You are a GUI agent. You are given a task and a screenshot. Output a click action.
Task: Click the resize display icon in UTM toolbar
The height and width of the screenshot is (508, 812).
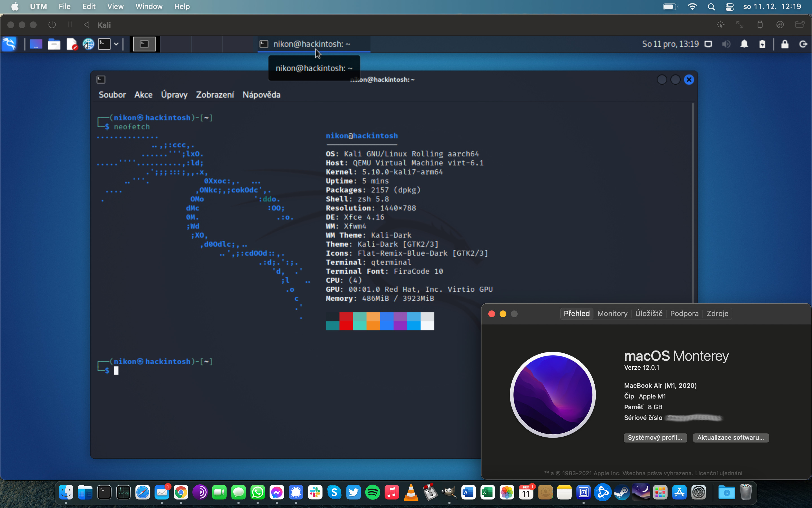740,25
